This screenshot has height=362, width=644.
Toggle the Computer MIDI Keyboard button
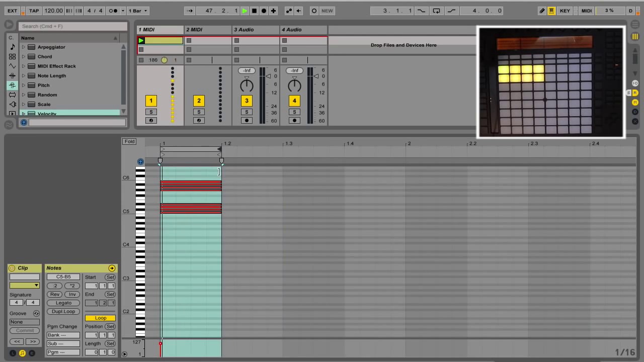pos(551,11)
